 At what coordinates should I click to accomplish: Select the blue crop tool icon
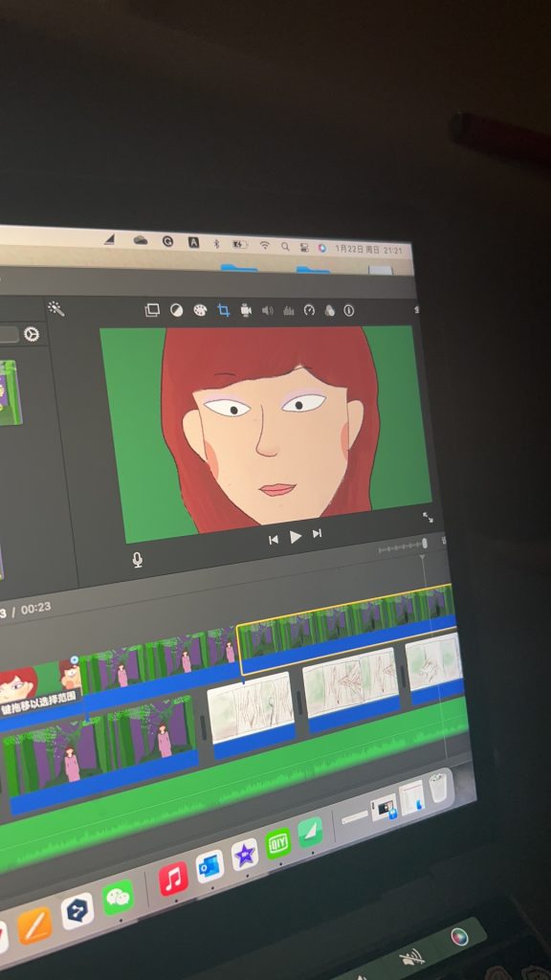pos(224,310)
